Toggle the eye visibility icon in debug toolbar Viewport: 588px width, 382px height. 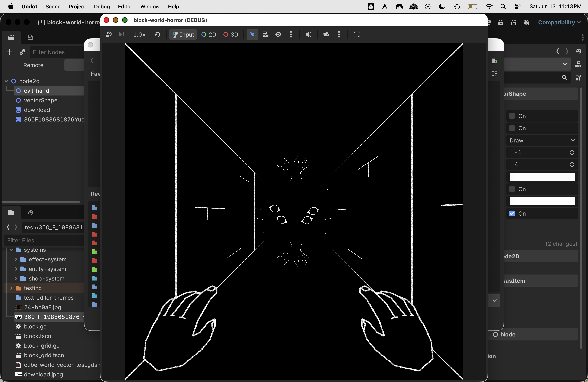[x=278, y=35]
